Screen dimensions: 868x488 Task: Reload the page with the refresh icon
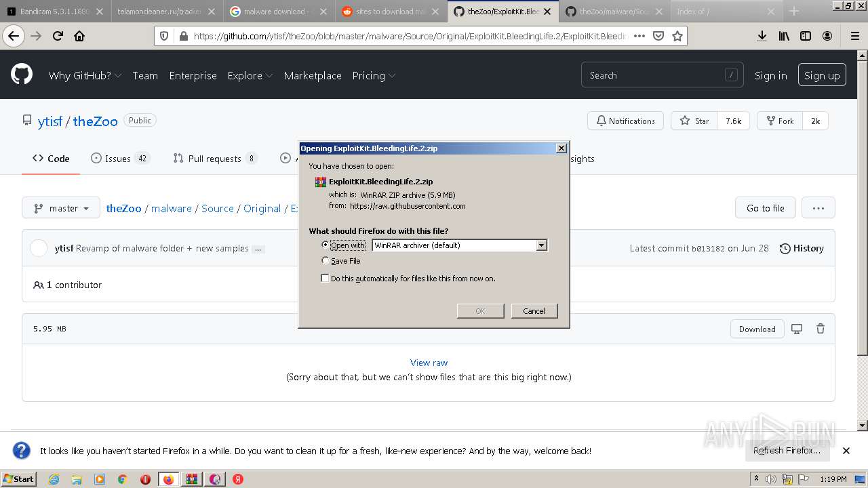(58, 36)
